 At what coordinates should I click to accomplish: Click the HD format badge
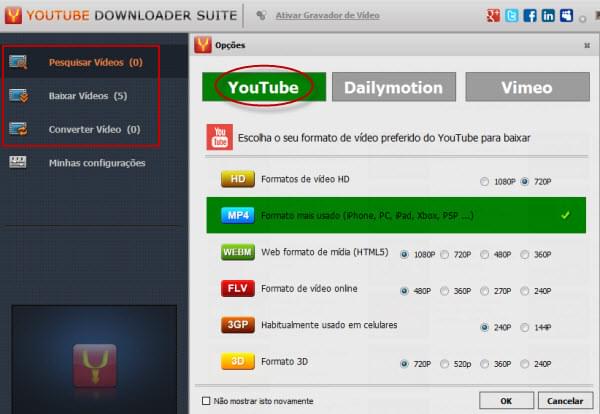(x=238, y=179)
